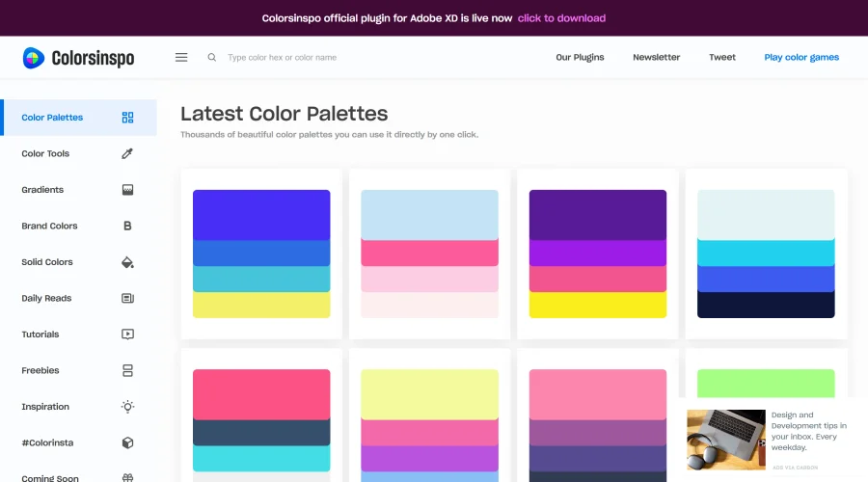Open the Newsletter link
The width and height of the screenshot is (868, 482).
[656, 58]
